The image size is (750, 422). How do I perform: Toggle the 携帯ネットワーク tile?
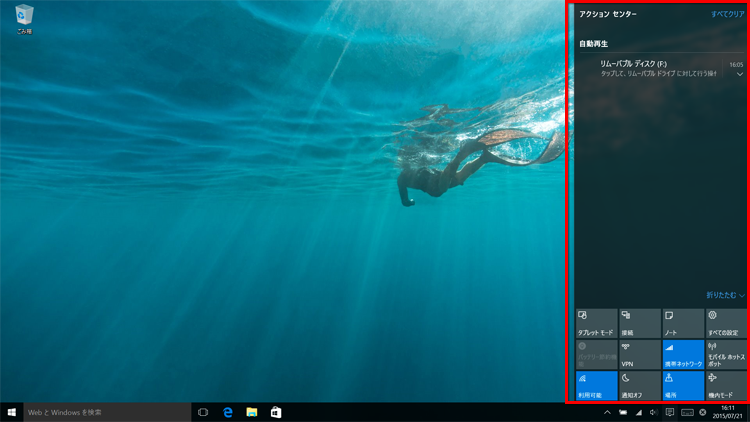click(x=683, y=354)
